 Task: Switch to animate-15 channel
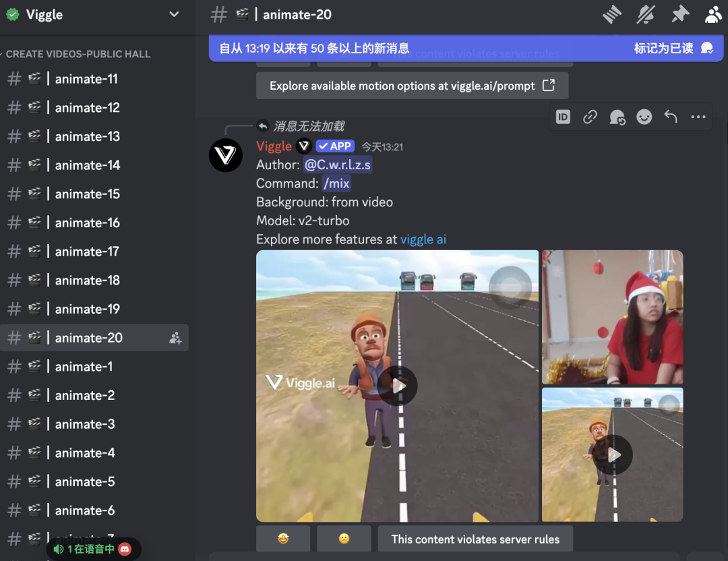point(94,194)
